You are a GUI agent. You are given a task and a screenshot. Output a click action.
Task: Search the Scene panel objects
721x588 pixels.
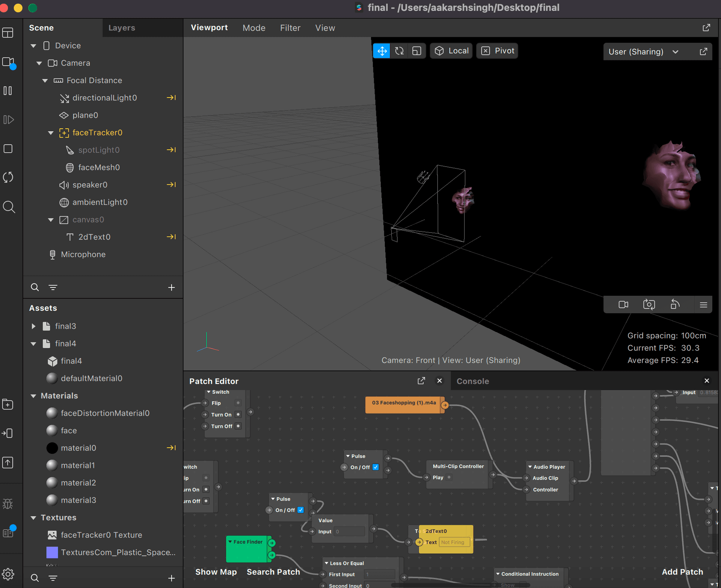pyautogui.click(x=35, y=287)
